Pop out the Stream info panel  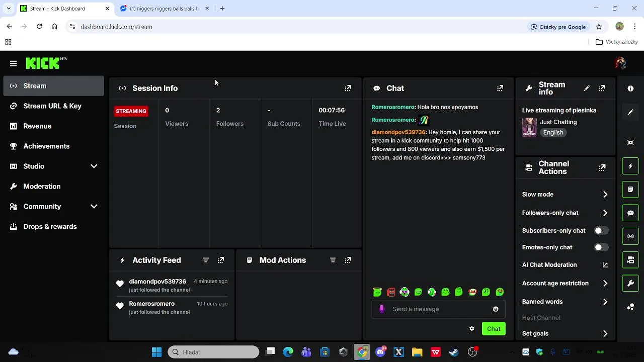coord(602,88)
